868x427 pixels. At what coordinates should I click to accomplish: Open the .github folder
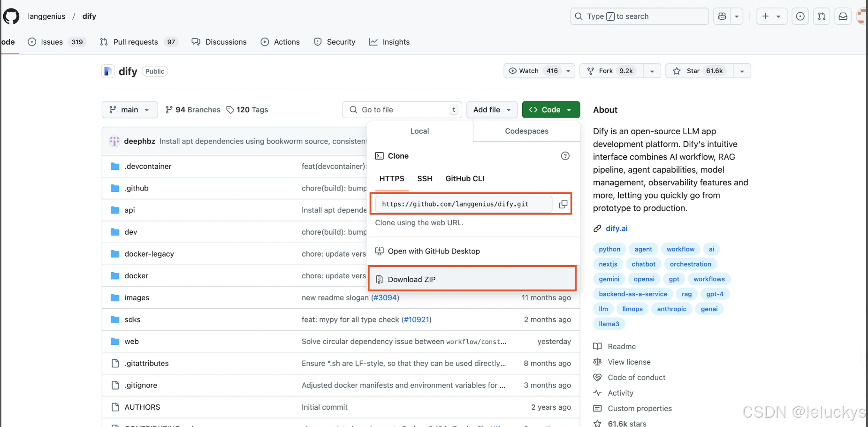(x=137, y=188)
